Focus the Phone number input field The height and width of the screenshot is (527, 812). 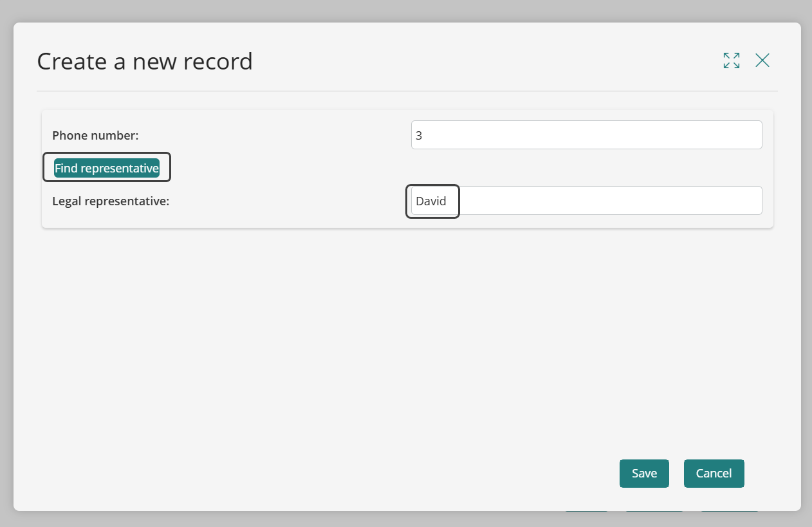(x=586, y=135)
